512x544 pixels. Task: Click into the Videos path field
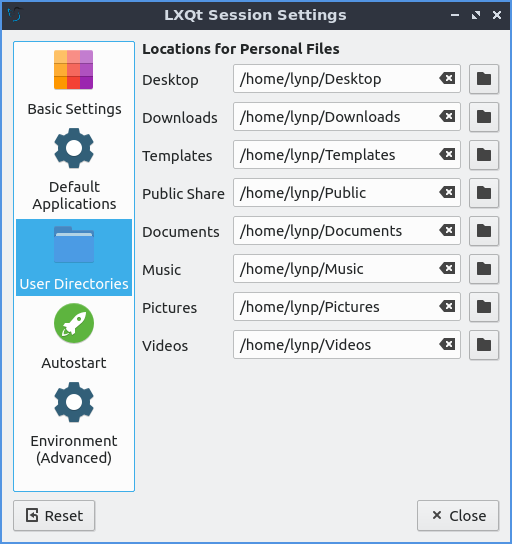347,345
